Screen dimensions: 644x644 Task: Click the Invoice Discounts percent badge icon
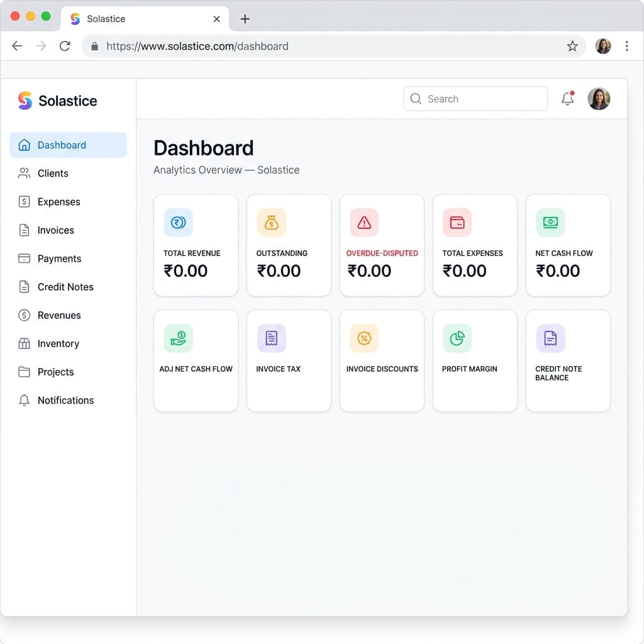pos(364,338)
